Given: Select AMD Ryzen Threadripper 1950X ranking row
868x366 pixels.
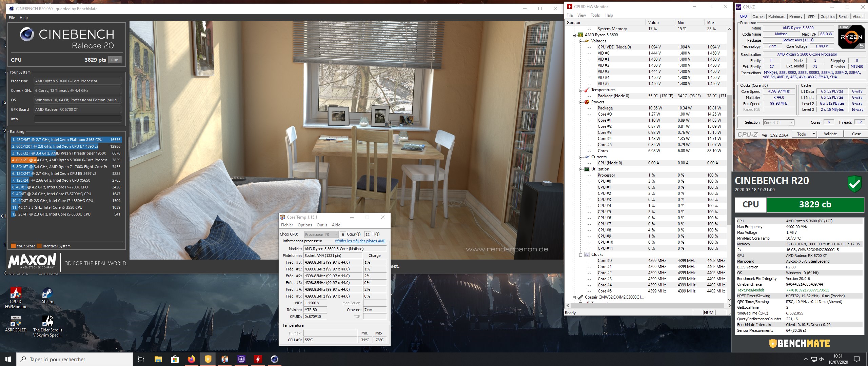Looking at the screenshot, I should (x=66, y=153).
